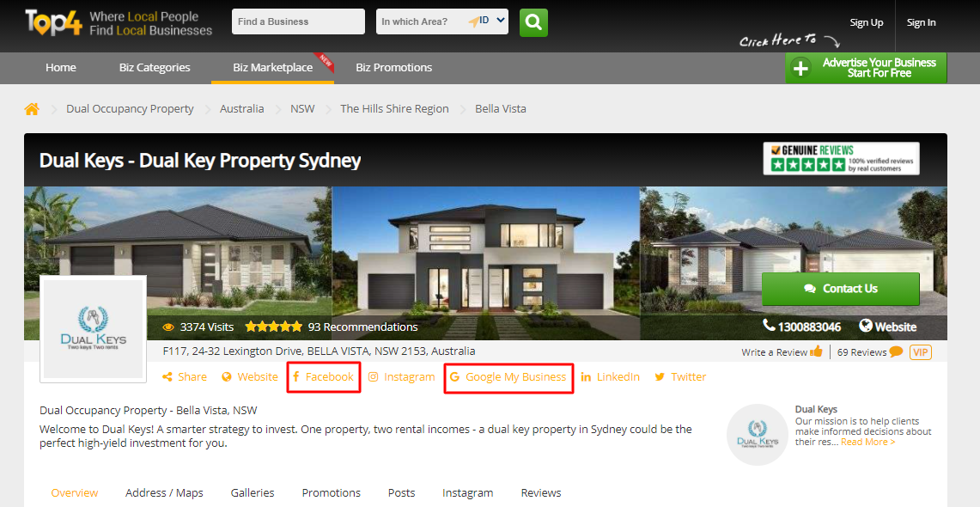Open the Facebook profile link
Screen dimensions: 980x507
click(x=323, y=377)
